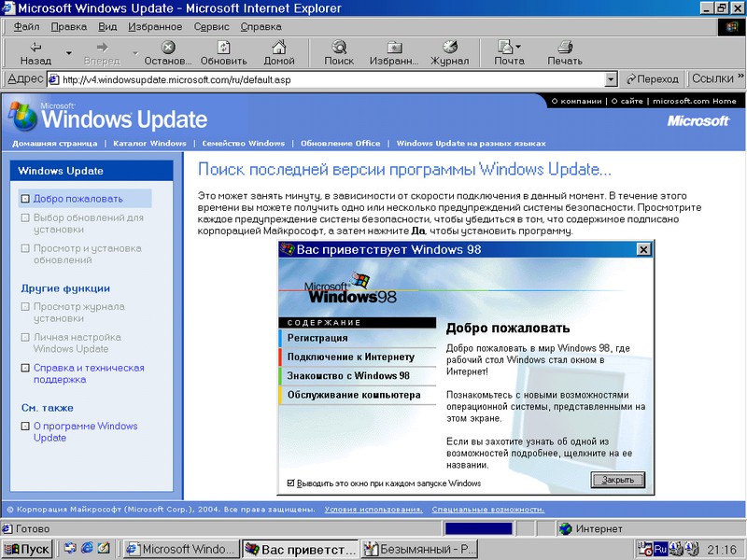Click Семейство Windows navigation link
This screenshot has height=560, width=747.
point(244,144)
